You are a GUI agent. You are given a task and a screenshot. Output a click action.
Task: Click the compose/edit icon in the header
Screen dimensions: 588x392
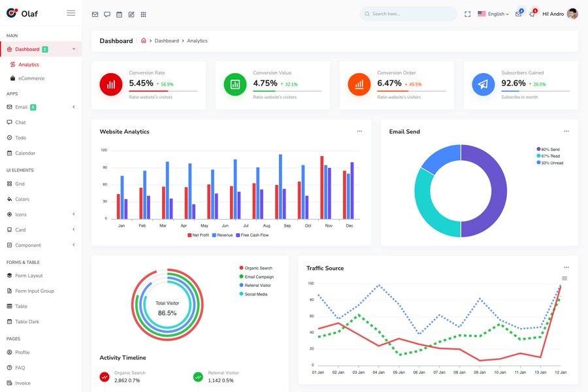point(130,14)
